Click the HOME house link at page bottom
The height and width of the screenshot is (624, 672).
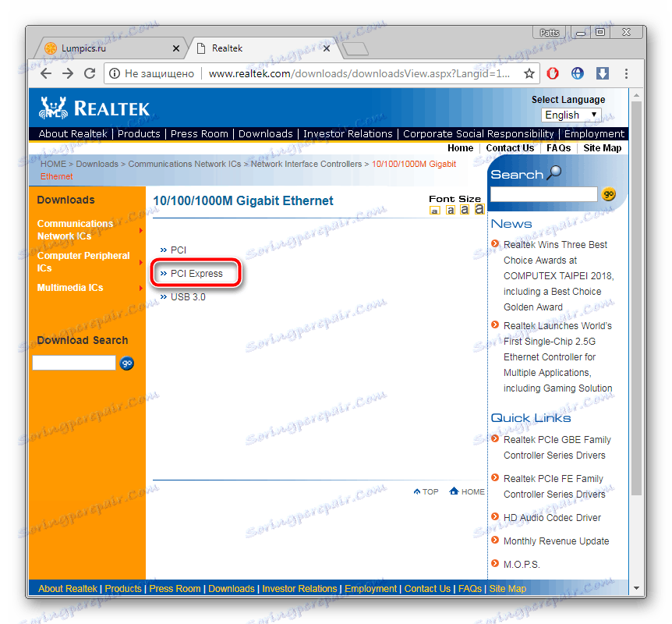pyautogui.click(x=467, y=491)
